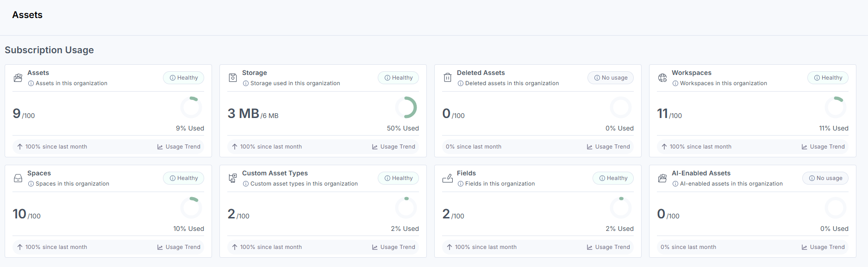Screen dimensions: 868x267
Task: Click the Healthy badge on Storage card
Action: 399,78
